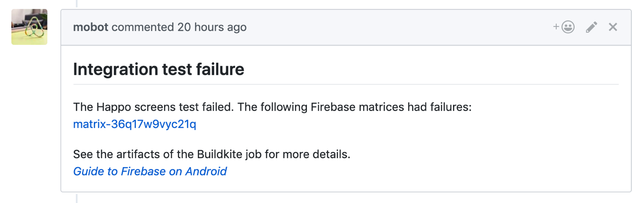
Task: Click the word 'commented' in the header
Action: [142, 27]
